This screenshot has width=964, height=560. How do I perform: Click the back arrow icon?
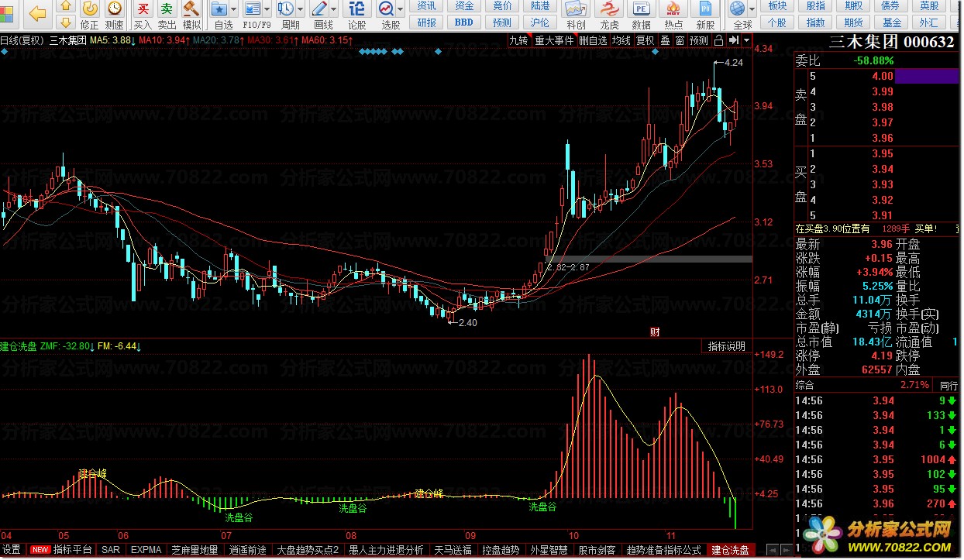(36, 14)
